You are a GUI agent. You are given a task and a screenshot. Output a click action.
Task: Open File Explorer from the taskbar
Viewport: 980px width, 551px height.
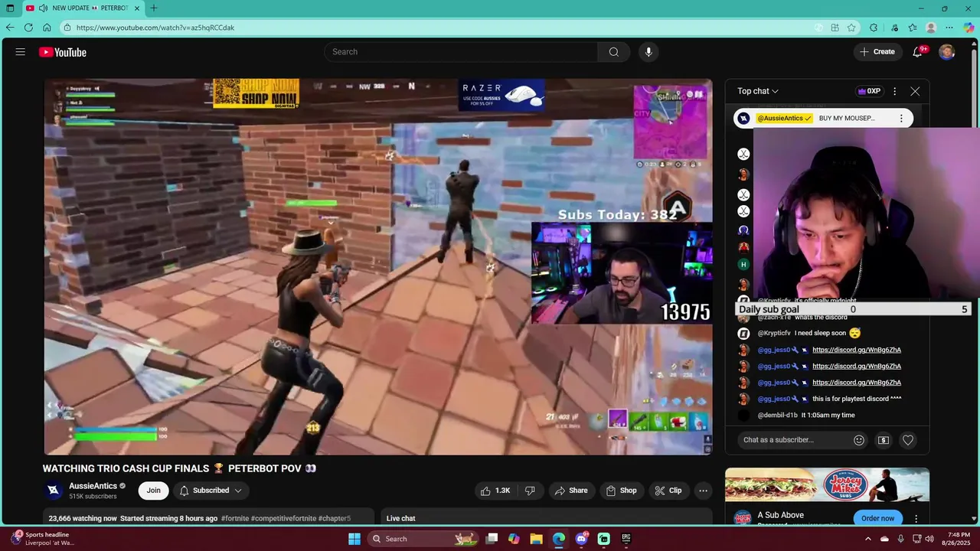click(537, 539)
